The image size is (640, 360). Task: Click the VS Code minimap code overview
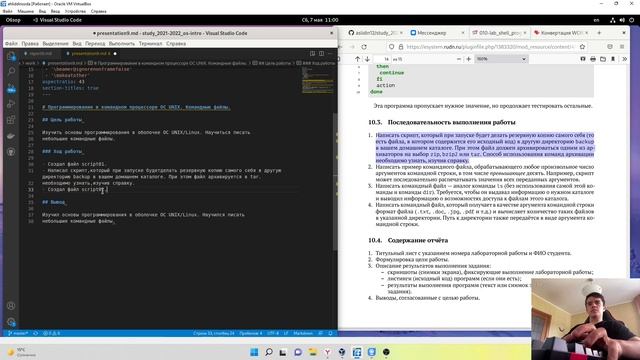[x=318, y=80]
